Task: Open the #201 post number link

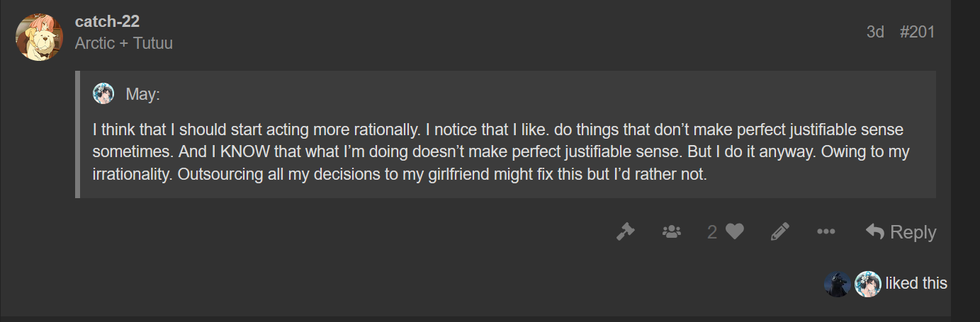Action: point(917,32)
